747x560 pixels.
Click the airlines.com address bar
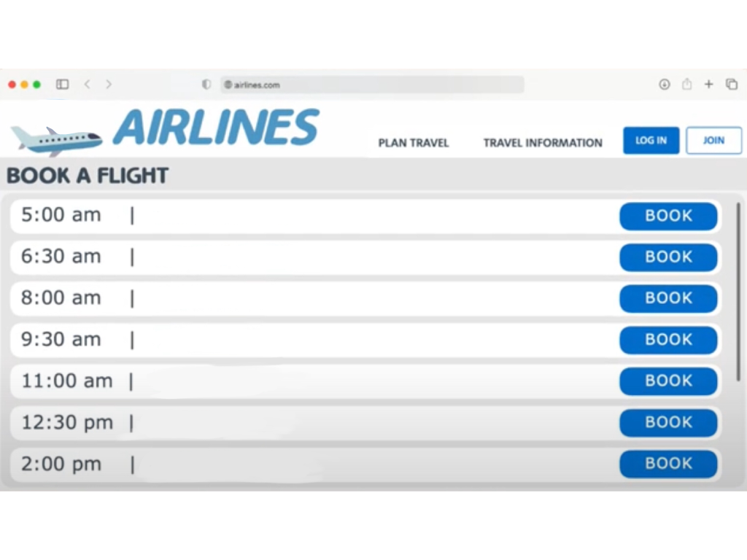[x=372, y=85]
